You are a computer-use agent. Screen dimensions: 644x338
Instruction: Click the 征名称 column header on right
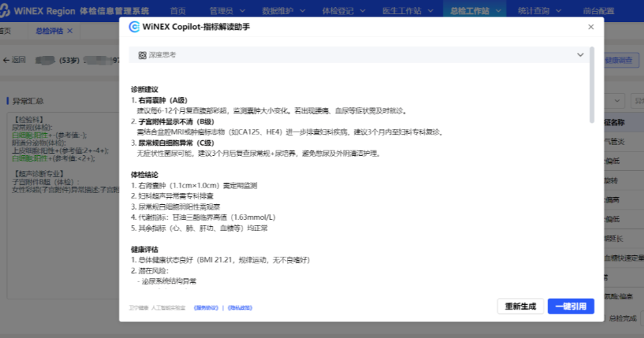[615, 122]
